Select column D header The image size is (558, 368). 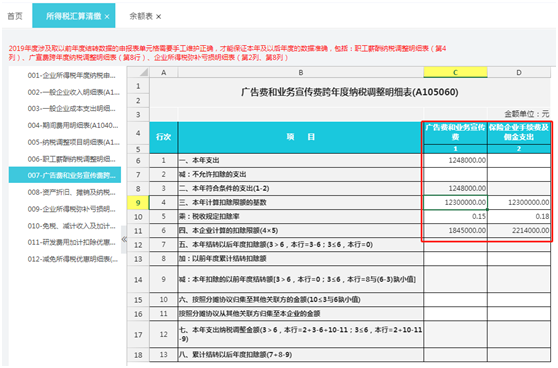click(x=519, y=73)
